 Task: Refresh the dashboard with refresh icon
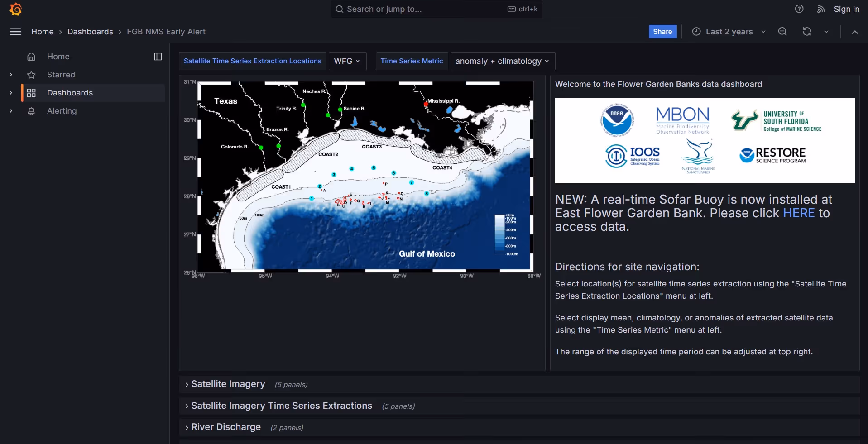click(807, 32)
